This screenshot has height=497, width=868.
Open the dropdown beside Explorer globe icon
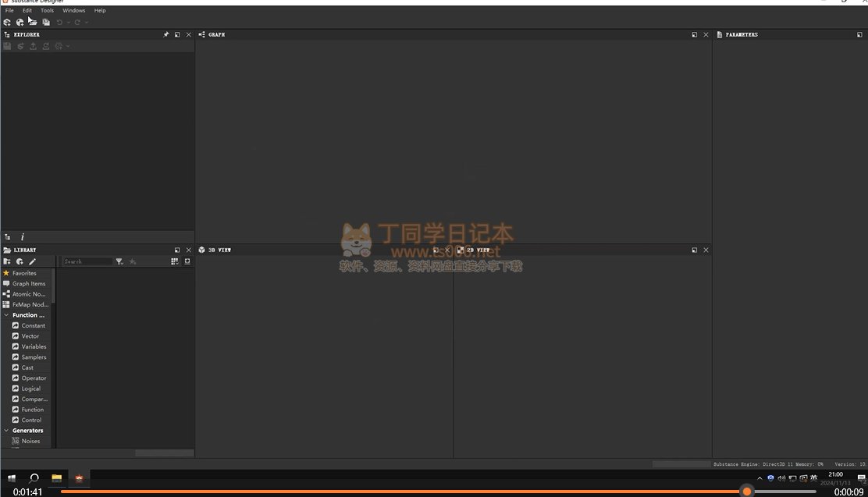coord(68,47)
